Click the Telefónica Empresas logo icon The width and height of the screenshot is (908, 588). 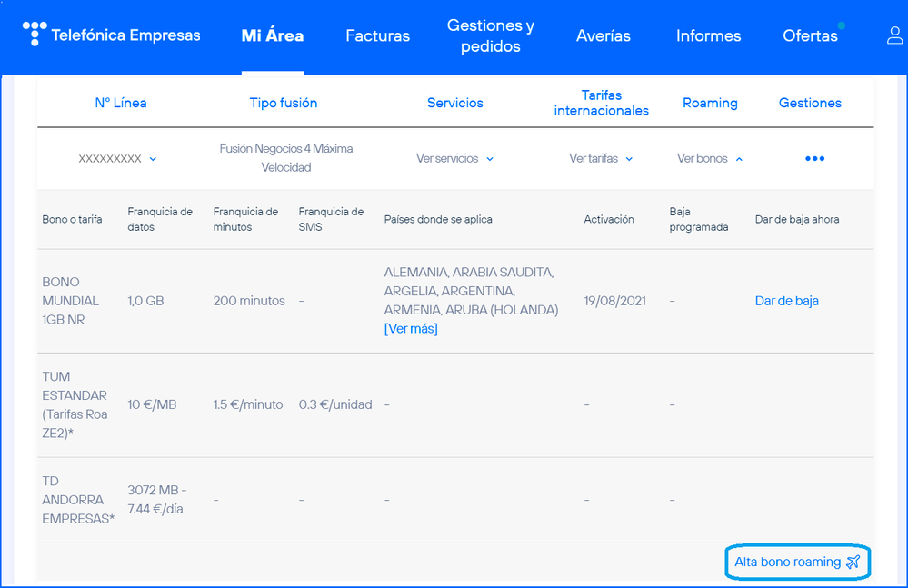point(34,34)
